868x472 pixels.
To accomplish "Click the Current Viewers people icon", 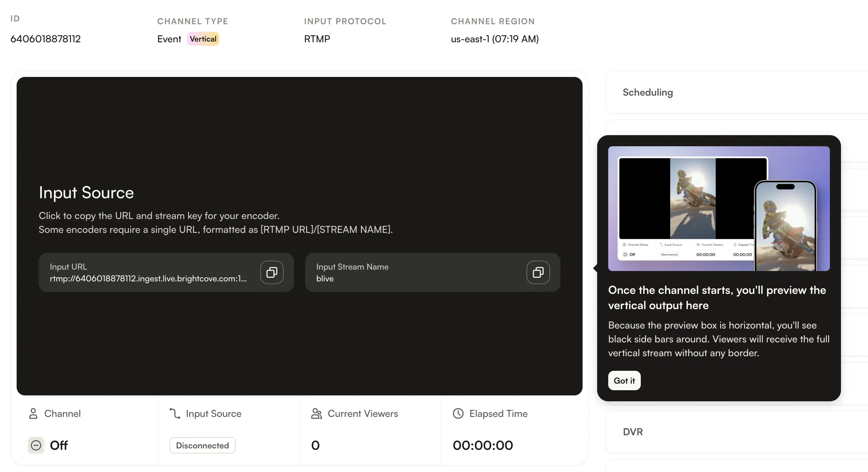I will [317, 413].
